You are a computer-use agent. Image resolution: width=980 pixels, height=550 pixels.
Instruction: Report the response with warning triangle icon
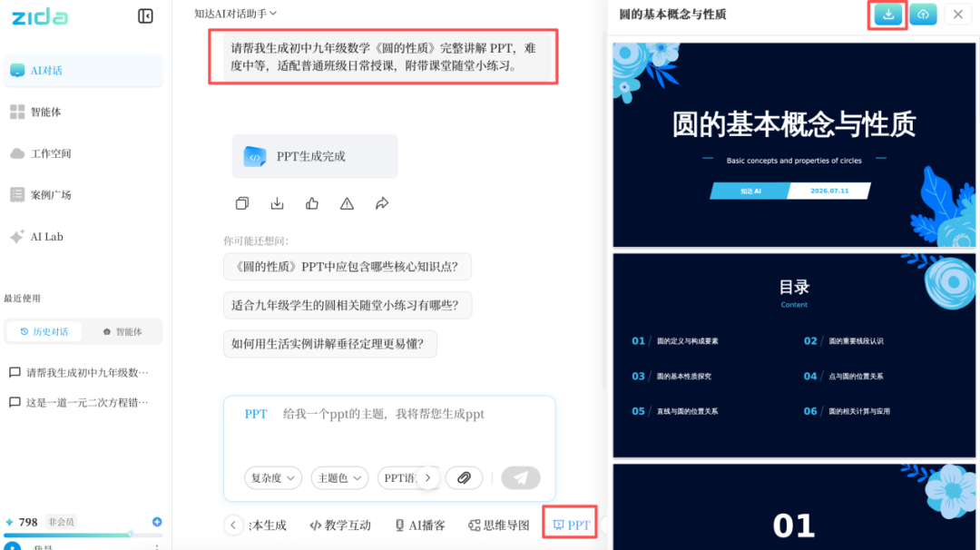click(347, 203)
